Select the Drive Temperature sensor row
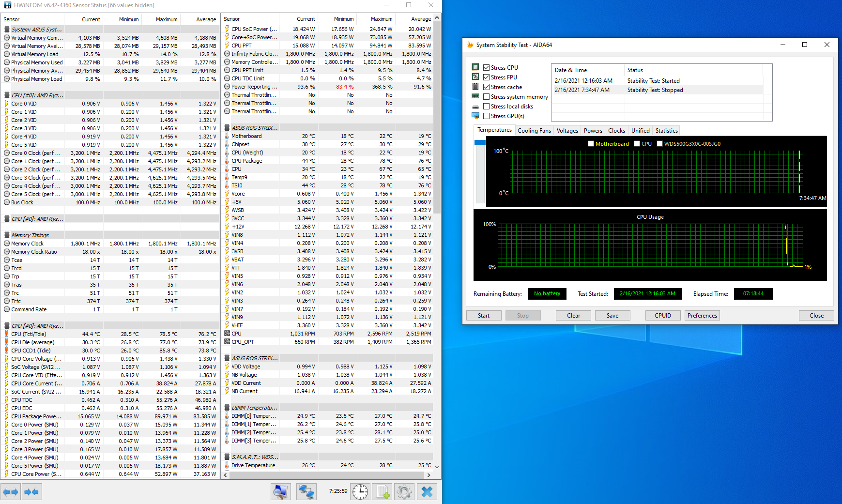 coord(327,465)
